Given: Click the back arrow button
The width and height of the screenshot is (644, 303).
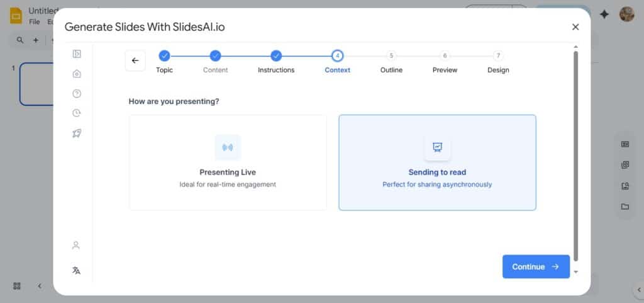Looking at the screenshot, I should tap(135, 60).
